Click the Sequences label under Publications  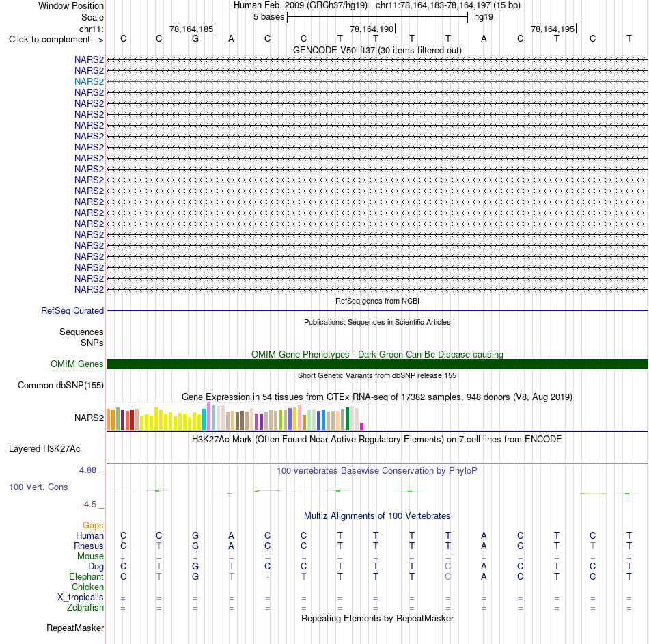(81, 332)
